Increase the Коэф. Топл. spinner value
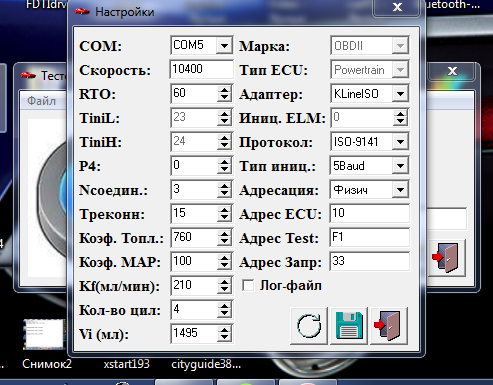493x385 pixels. (x=224, y=234)
